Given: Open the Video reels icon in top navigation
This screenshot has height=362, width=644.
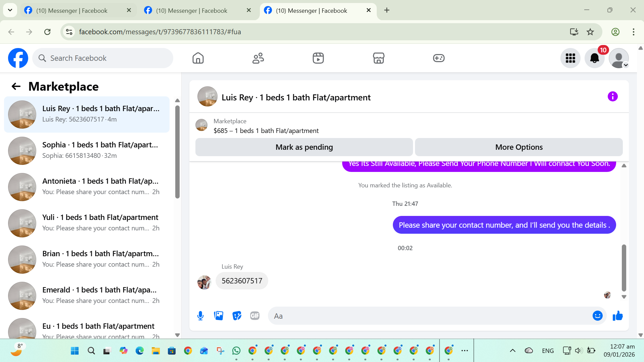Looking at the screenshot, I should coord(318,58).
